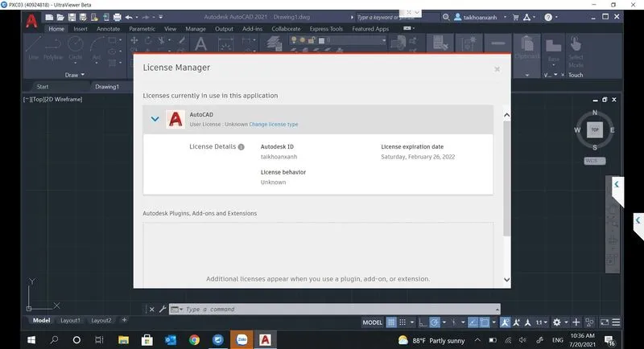Image resolution: width=644 pixels, height=349 pixels.
Task: Click the Save disk icon in Quick Access
Action: point(72,17)
